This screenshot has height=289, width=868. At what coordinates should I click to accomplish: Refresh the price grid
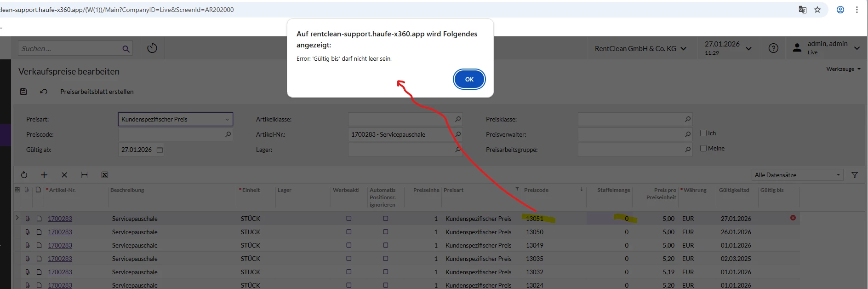[24, 175]
